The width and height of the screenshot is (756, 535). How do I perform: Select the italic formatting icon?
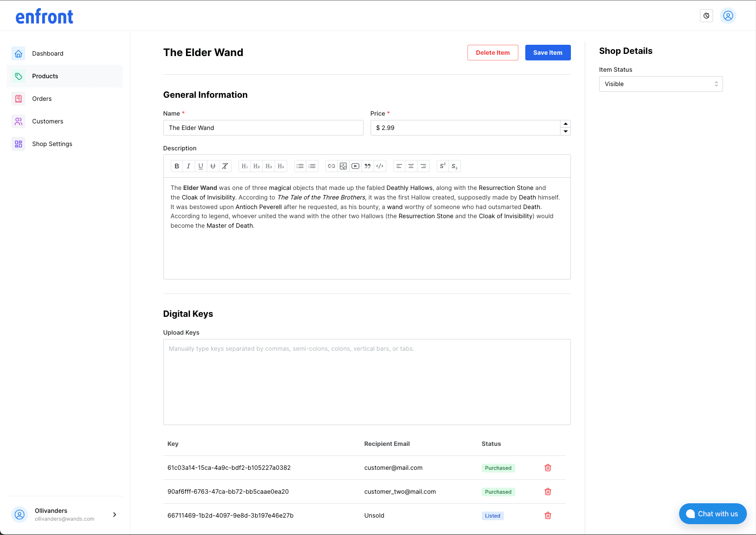point(189,166)
